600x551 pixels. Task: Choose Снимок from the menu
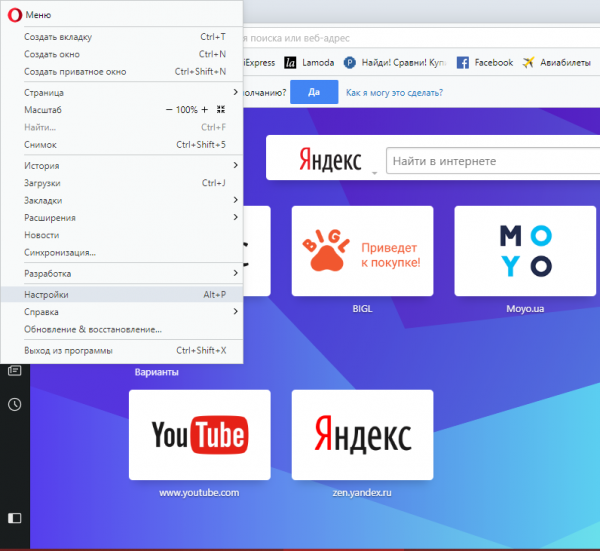(x=122, y=145)
